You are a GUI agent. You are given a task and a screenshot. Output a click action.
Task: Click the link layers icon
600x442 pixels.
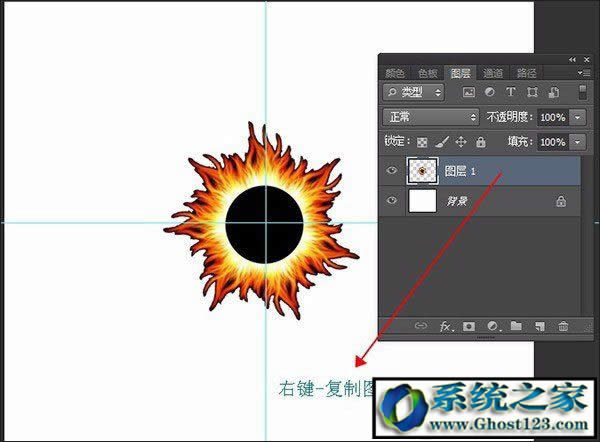(x=421, y=326)
